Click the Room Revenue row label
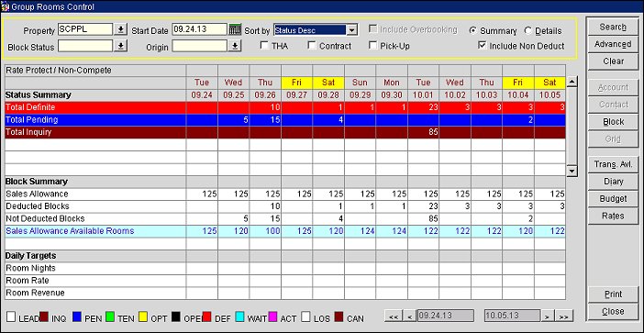 (35, 293)
